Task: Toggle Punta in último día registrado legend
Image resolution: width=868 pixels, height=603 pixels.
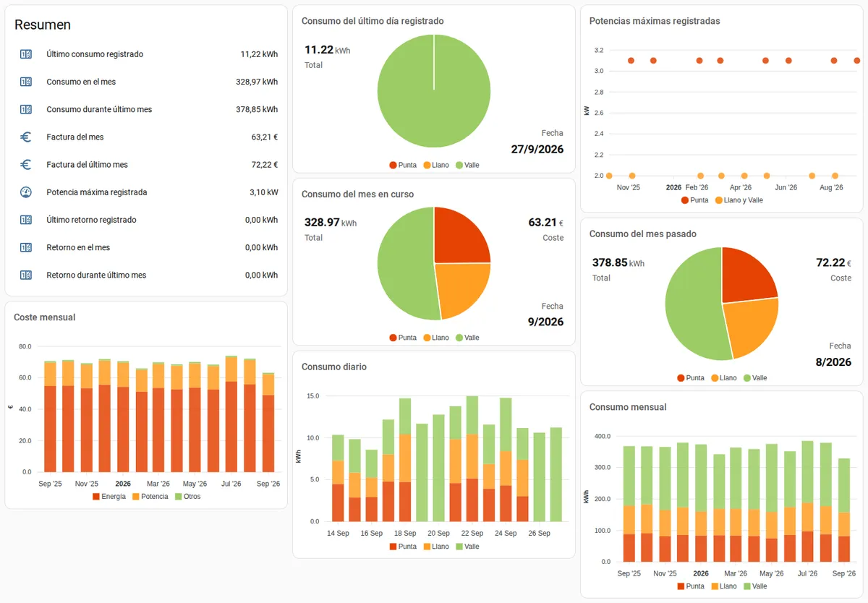Action: click(x=403, y=165)
